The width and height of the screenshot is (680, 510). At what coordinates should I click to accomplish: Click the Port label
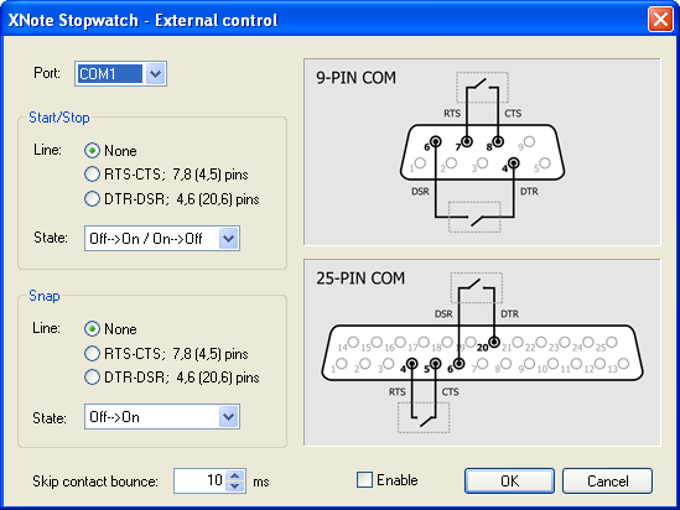(47, 72)
